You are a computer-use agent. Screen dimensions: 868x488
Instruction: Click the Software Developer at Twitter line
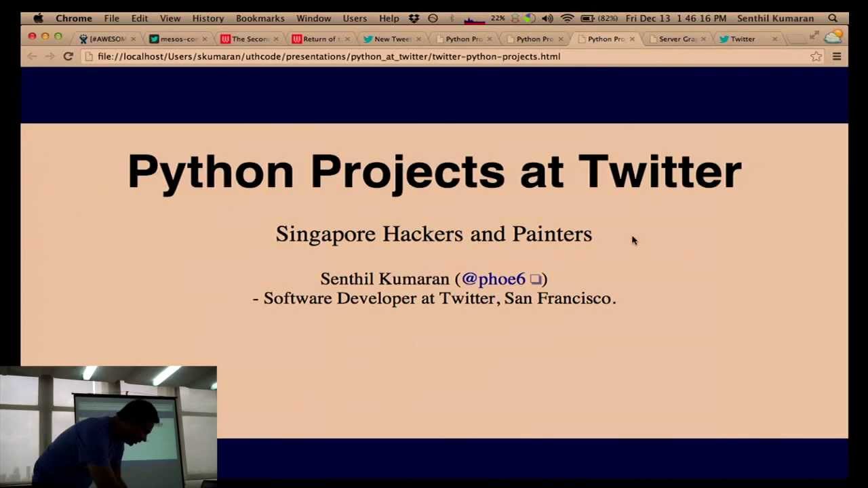click(434, 298)
